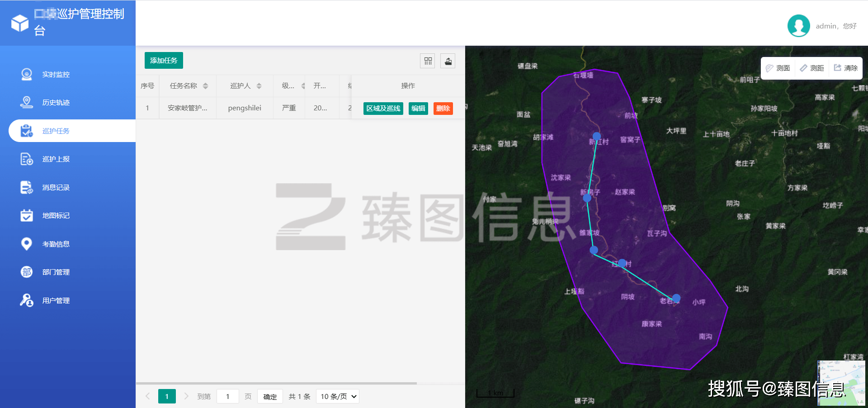Viewport: 868px width, 408px height.
Task: Click the orange 删除 button
Action: pos(443,109)
